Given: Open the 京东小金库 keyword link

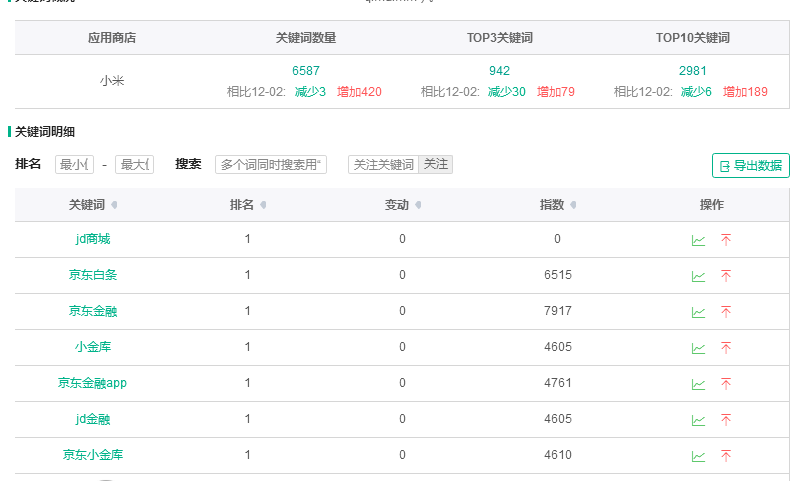Looking at the screenshot, I should click(x=93, y=455).
